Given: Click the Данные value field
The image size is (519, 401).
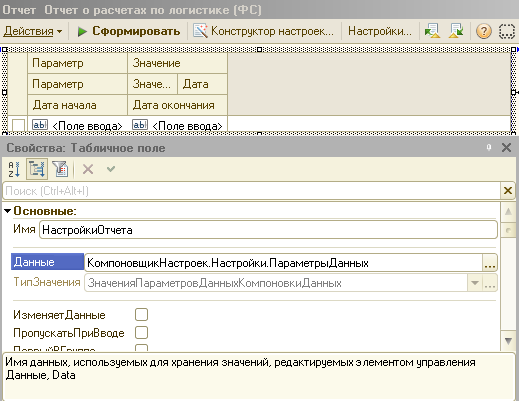Looking at the screenshot, I should coord(283,263).
